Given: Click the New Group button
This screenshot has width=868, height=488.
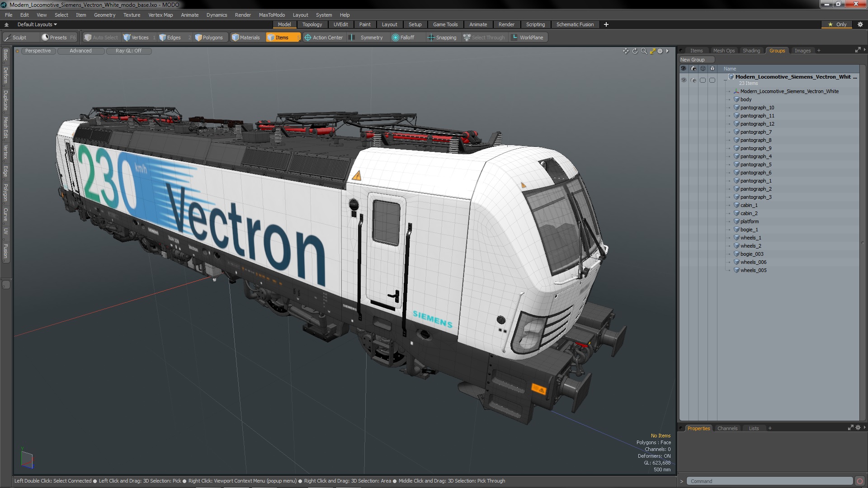Looking at the screenshot, I should point(696,60).
